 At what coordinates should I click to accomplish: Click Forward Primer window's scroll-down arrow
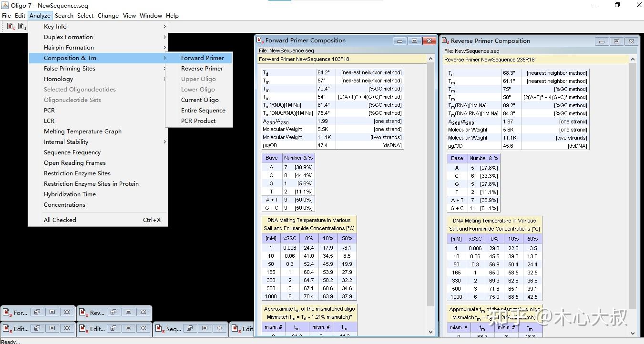(431, 332)
